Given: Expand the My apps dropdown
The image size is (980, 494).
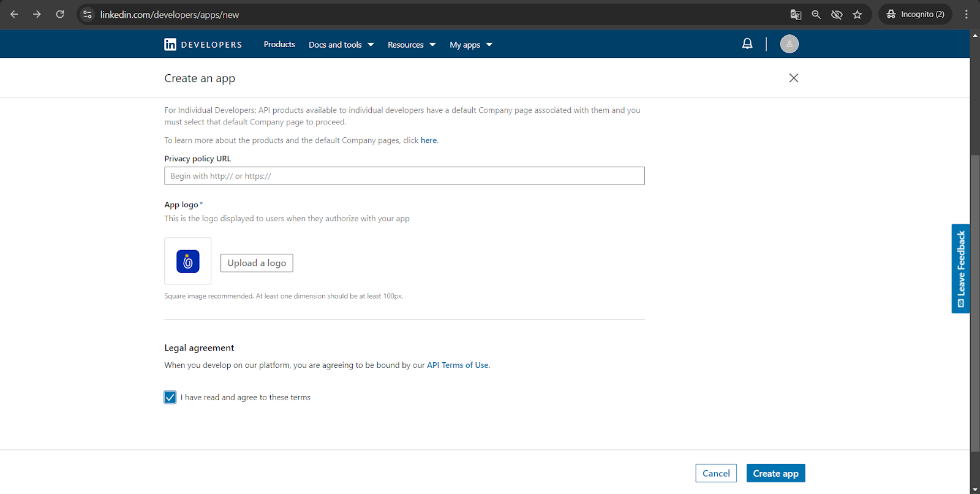Looking at the screenshot, I should point(471,45).
